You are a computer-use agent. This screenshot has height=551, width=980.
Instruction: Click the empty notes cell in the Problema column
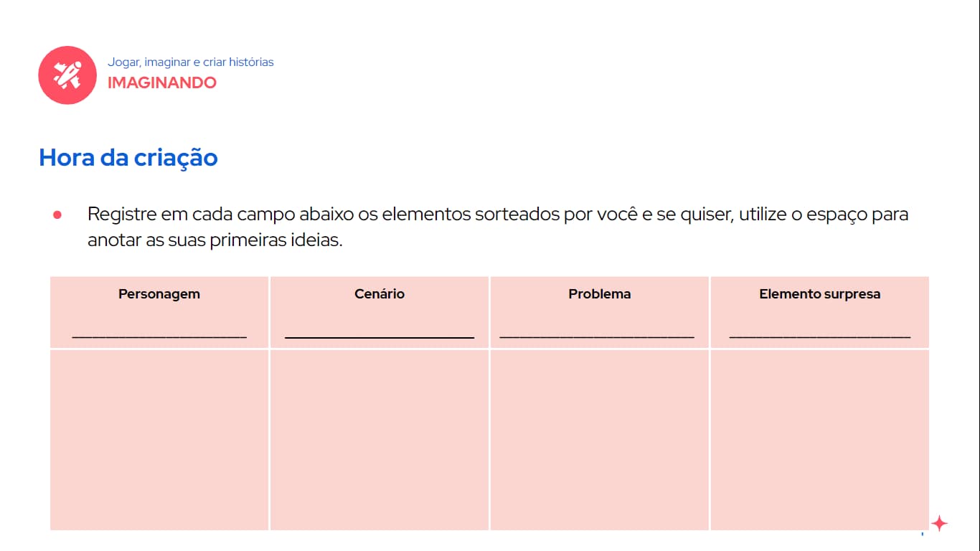point(600,439)
